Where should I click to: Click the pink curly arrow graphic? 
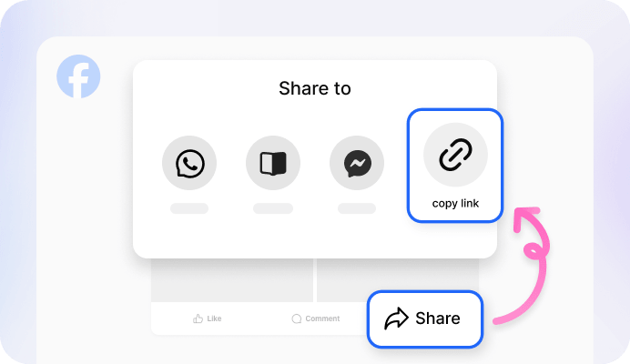click(x=523, y=265)
